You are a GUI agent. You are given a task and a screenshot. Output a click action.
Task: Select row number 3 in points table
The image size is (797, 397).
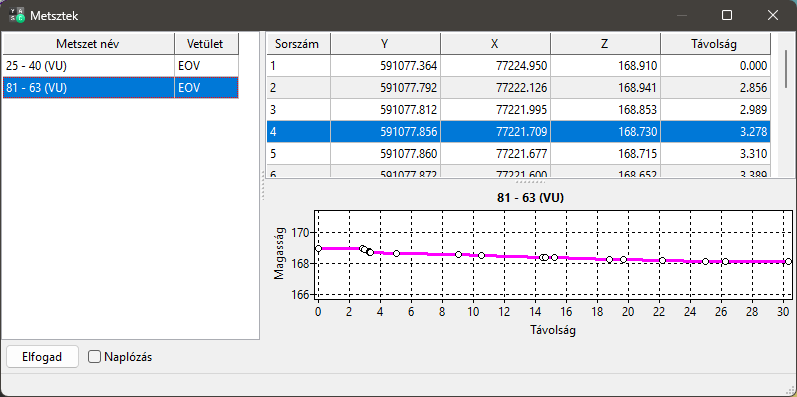pos(299,110)
